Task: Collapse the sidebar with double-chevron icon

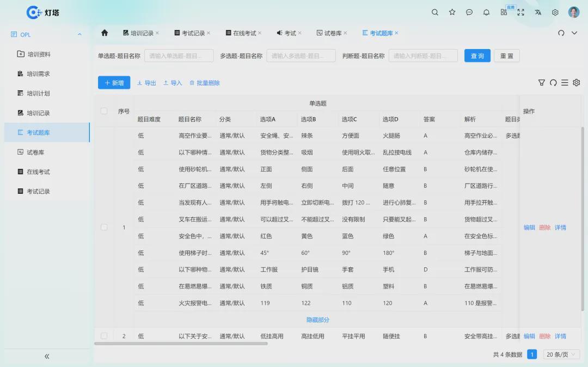Action: pyautogui.click(x=47, y=357)
